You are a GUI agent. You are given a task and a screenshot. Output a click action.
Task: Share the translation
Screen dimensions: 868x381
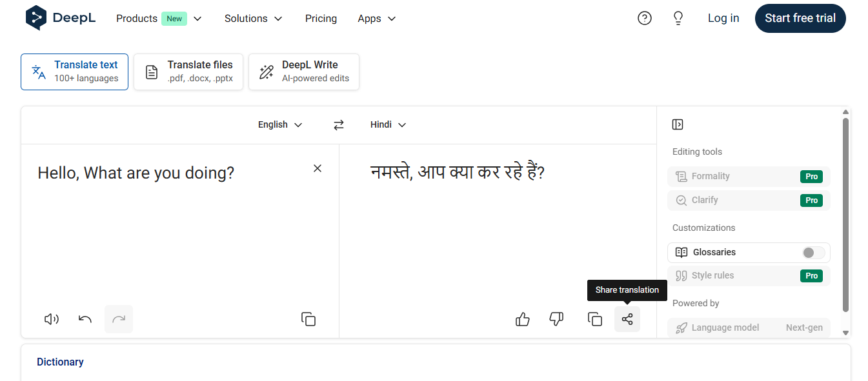click(x=627, y=318)
